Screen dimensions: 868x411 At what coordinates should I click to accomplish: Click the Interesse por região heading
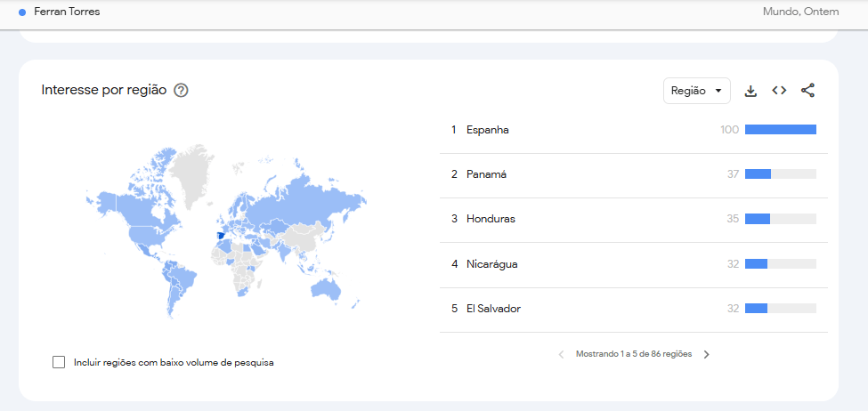tap(104, 90)
